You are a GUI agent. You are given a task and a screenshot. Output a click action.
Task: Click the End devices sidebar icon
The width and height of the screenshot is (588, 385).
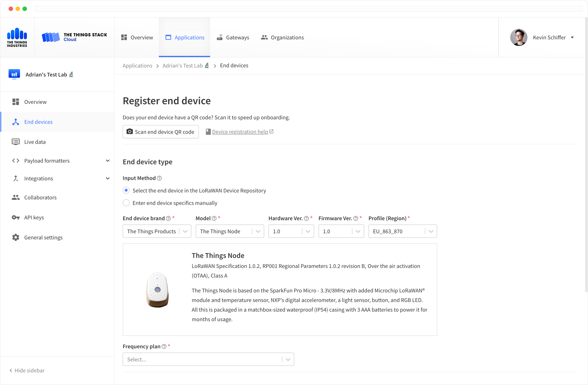16,122
